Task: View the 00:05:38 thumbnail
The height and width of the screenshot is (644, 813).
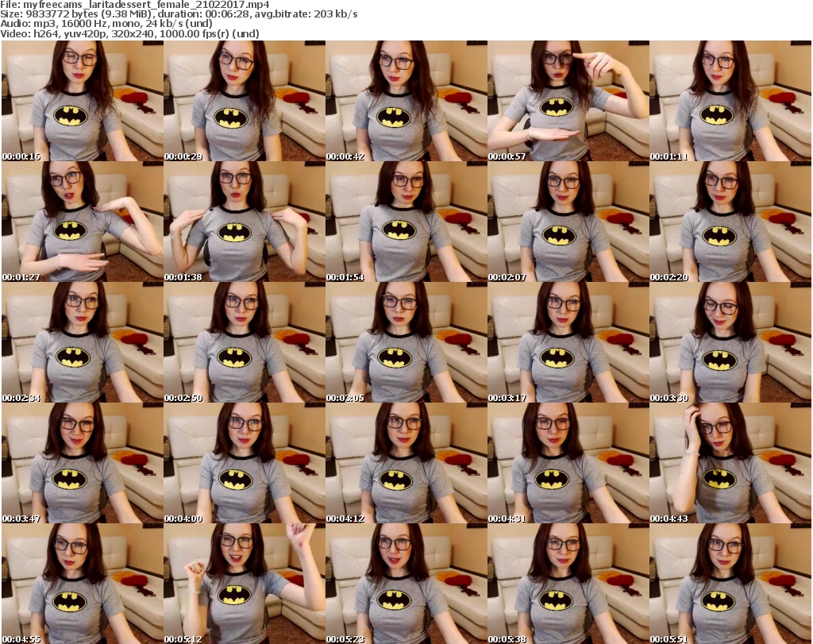Action: click(x=568, y=584)
